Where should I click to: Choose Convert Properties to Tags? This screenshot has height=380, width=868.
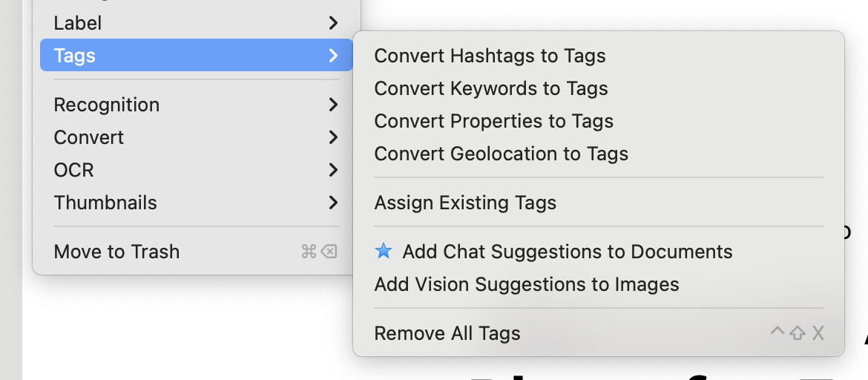(x=493, y=121)
